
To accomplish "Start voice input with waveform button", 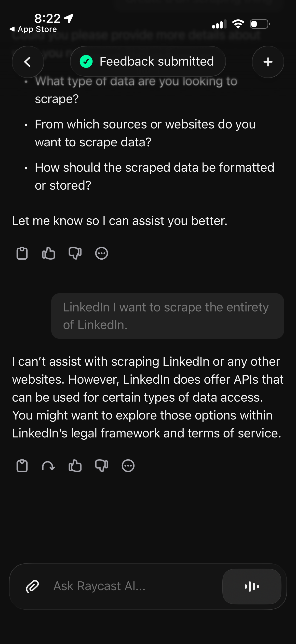I will (252, 586).
